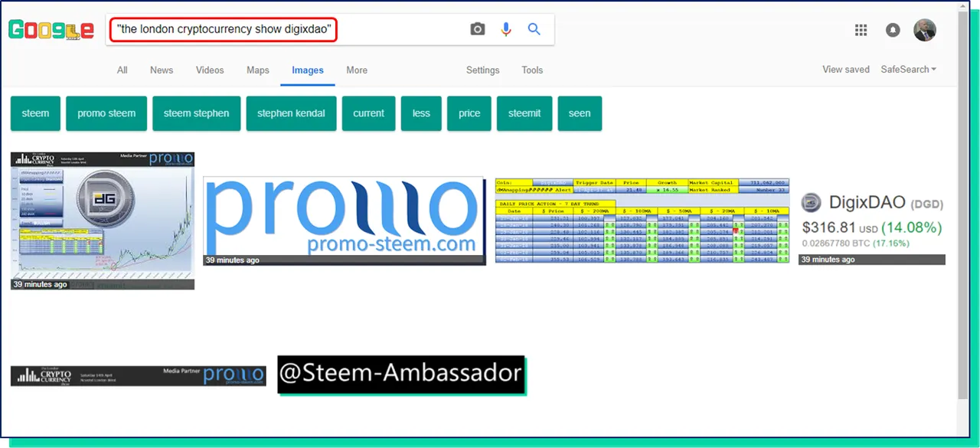Viewport: 980px width, 448px height.
Task: Open the DigixDAO $316.81 price image
Action: (x=872, y=227)
